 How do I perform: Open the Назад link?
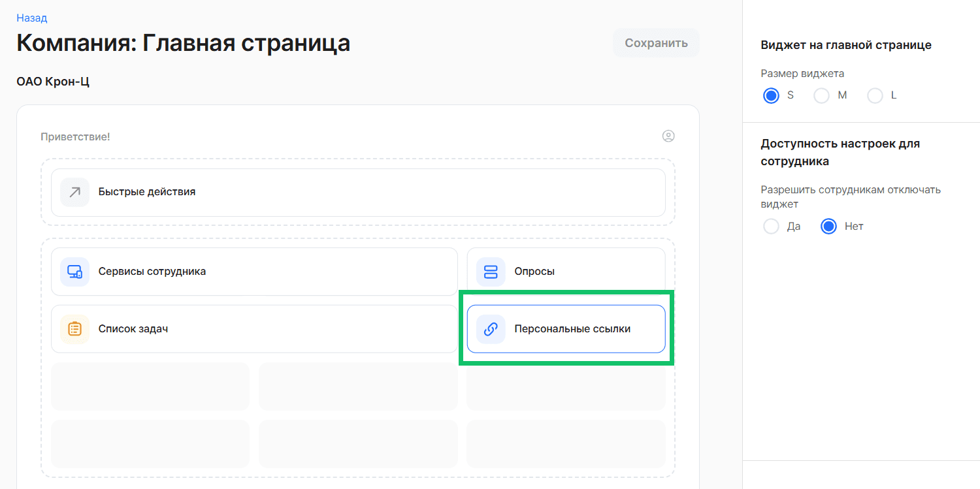[x=31, y=18]
